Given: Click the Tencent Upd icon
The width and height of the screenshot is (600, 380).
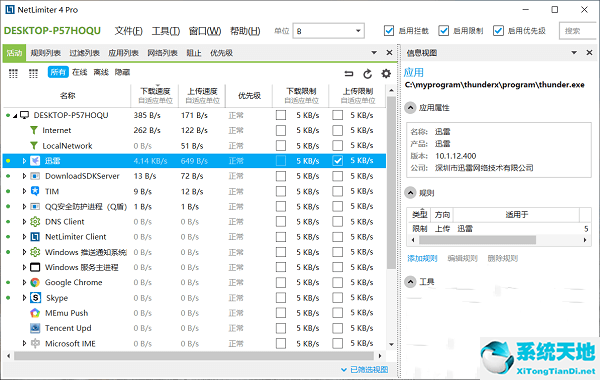Looking at the screenshot, I should click(x=35, y=328).
